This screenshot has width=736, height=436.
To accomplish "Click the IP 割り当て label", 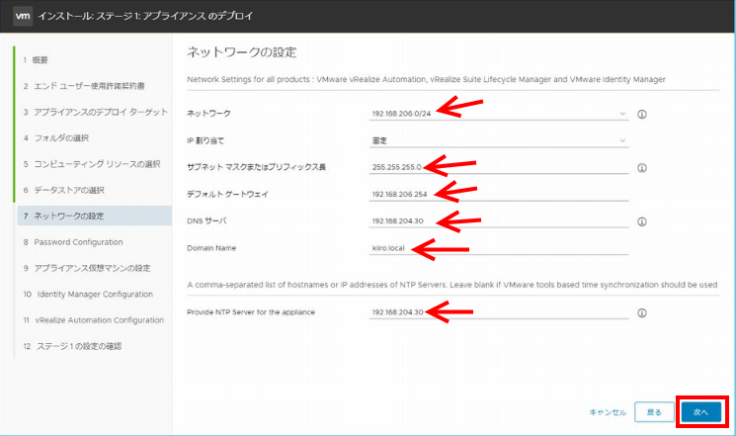I will 206,140.
